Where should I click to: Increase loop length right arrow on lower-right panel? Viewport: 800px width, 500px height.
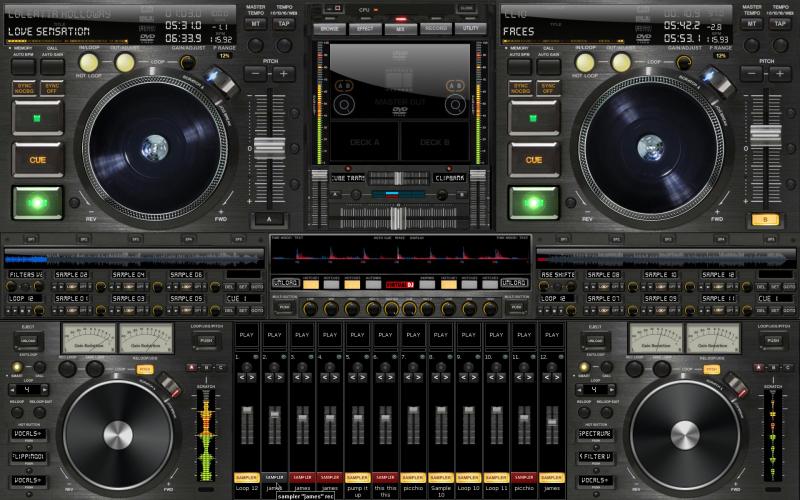point(612,389)
